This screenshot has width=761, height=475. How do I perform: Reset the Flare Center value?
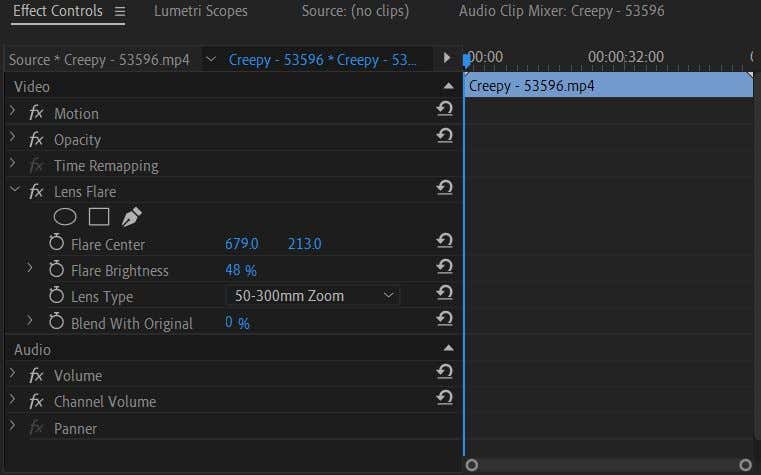click(445, 242)
